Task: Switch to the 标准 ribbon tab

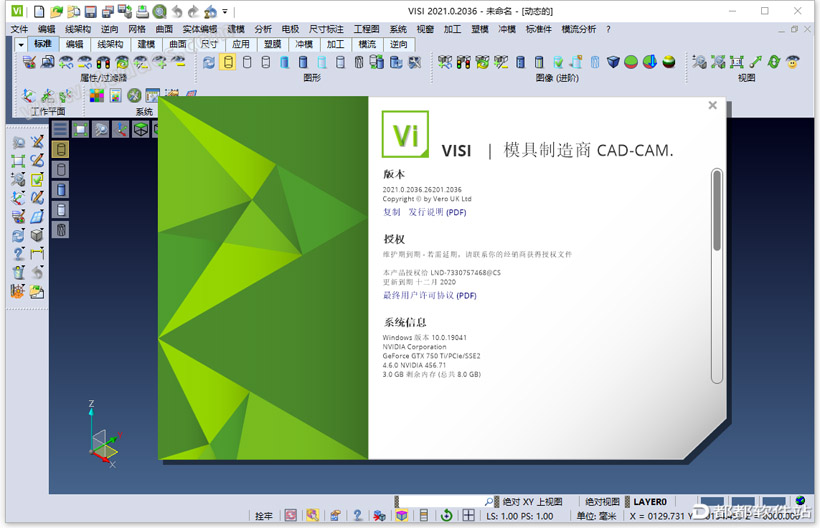Action: click(x=42, y=44)
